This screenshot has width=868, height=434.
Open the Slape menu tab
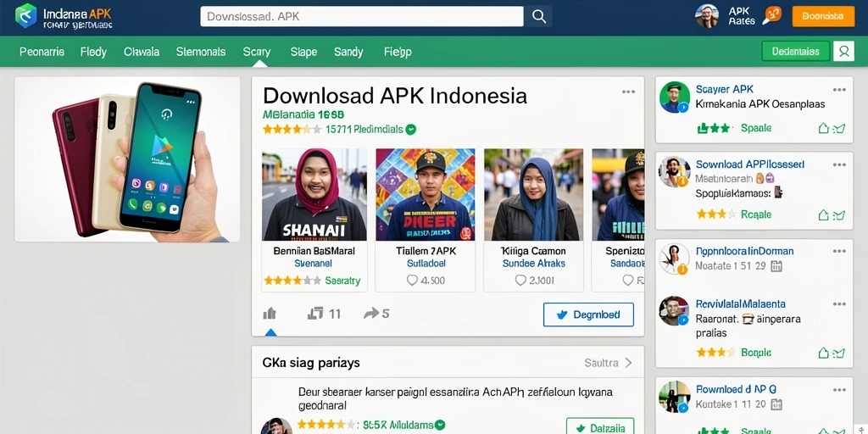point(304,52)
